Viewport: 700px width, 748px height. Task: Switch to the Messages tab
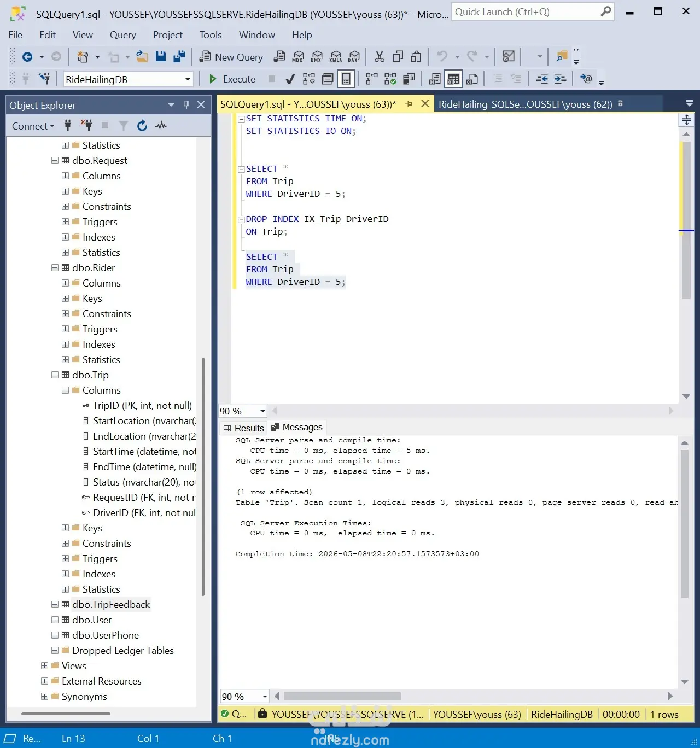(297, 428)
